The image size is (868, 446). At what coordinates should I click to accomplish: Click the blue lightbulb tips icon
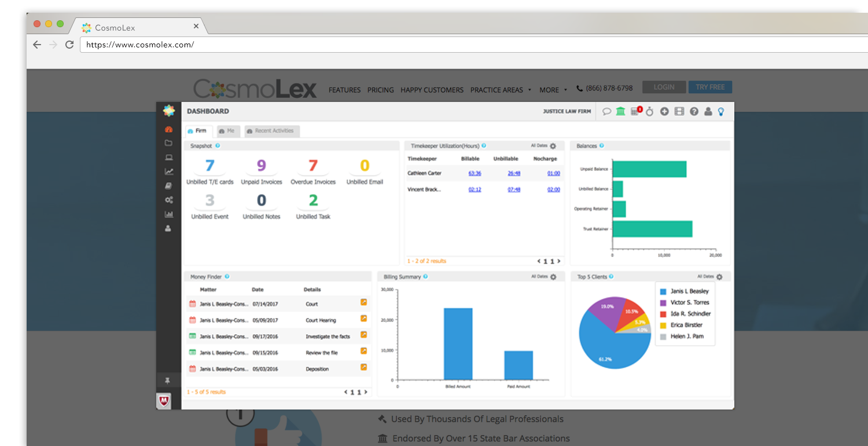pyautogui.click(x=721, y=111)
